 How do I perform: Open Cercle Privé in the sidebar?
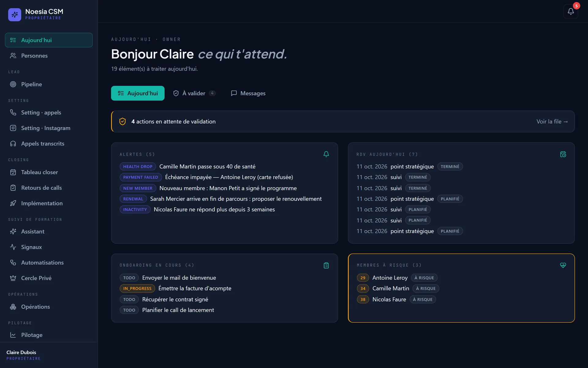click(x=49, y=278)
